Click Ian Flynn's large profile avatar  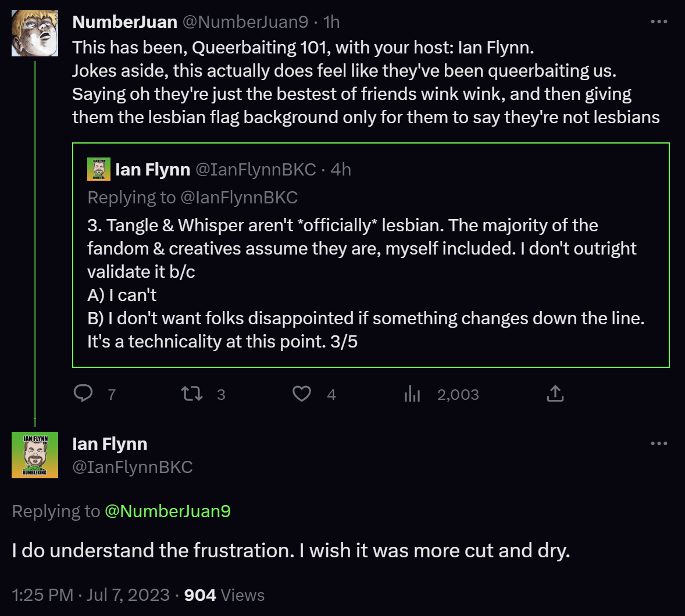35,455
